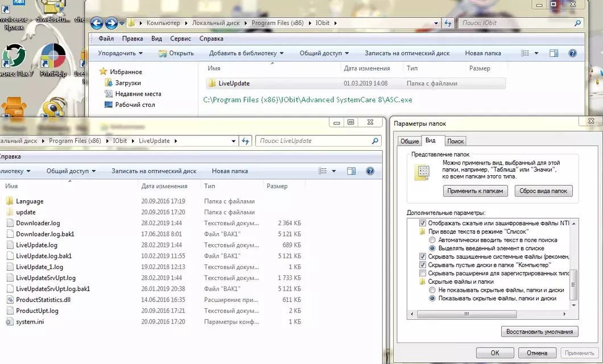Toggle 'Скрывать пустые диски в папке Компьютер' checkbox
Screen dimensions: 603x364
[423, 265]
